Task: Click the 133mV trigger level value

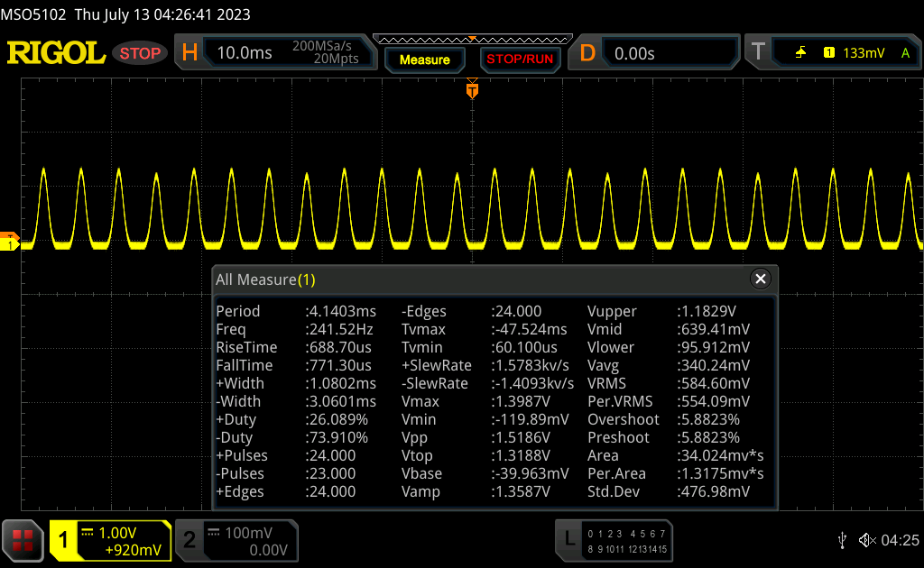Action: click(x=864, y=53)
